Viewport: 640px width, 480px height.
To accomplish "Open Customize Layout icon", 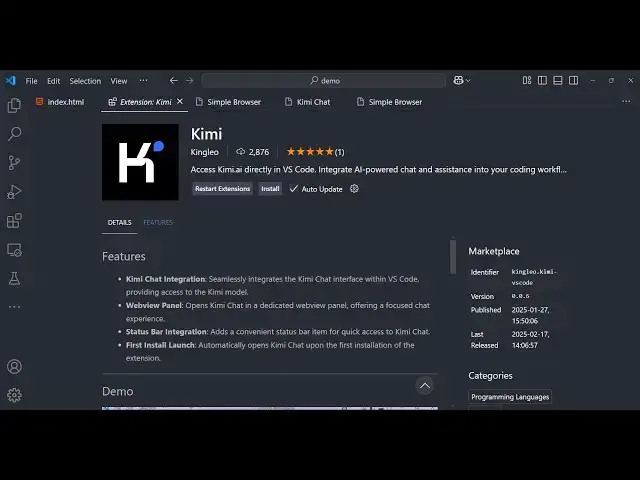I will [x=527, y=80].
